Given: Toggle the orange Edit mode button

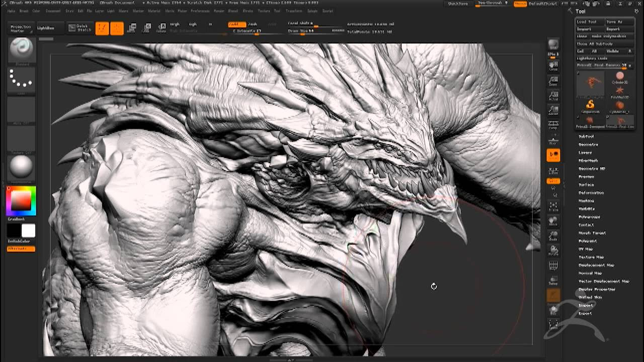Looking at the screenshot, I should 102,28.
